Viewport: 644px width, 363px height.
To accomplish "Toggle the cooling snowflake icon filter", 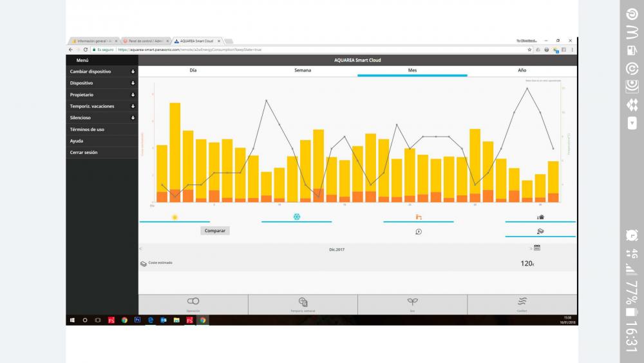I will point(296,217).
